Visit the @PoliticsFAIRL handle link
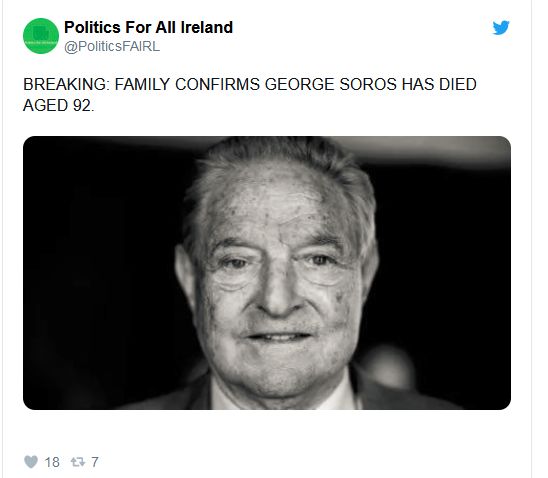This screenshot has height=478, width=548. [x=112, y=46]
